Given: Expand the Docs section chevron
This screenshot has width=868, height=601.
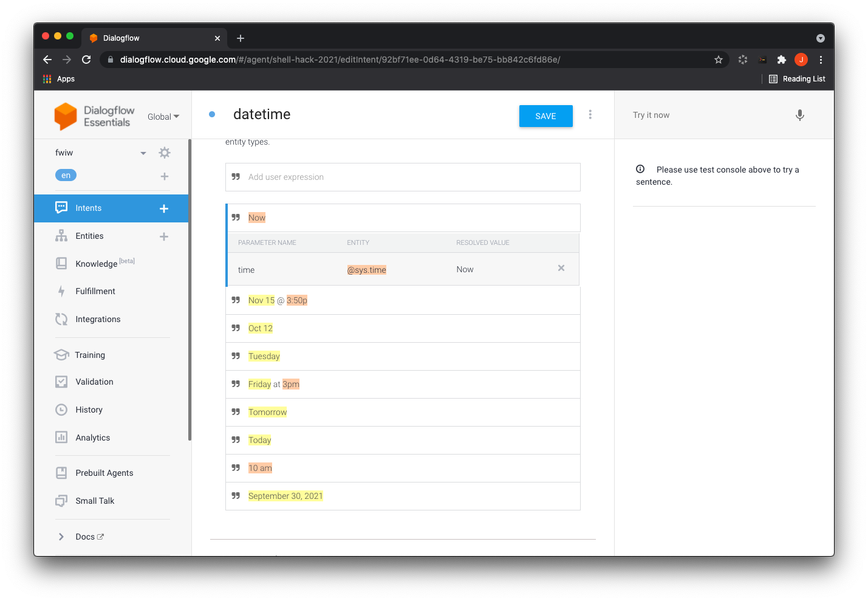Looking at the screenshot, I should point(61,537).
